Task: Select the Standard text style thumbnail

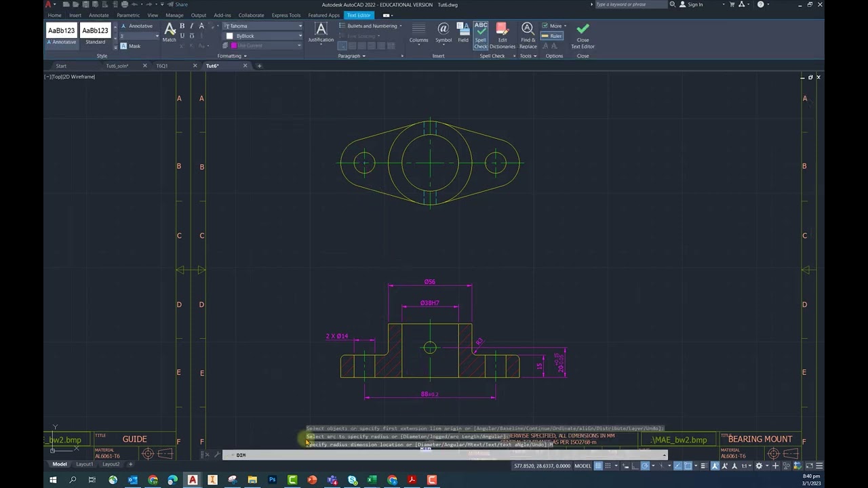Action: 95,34
